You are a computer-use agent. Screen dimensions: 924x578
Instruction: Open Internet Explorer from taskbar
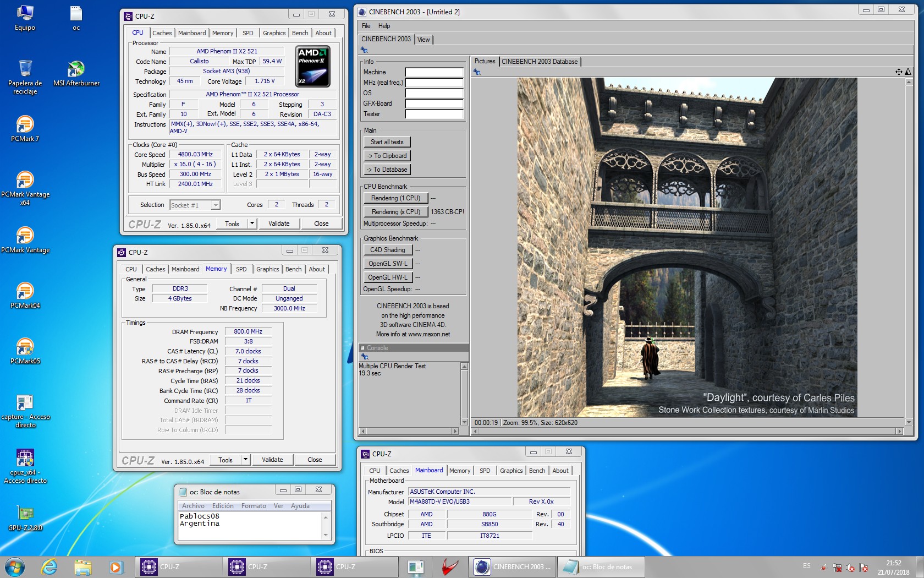(49, 566)
